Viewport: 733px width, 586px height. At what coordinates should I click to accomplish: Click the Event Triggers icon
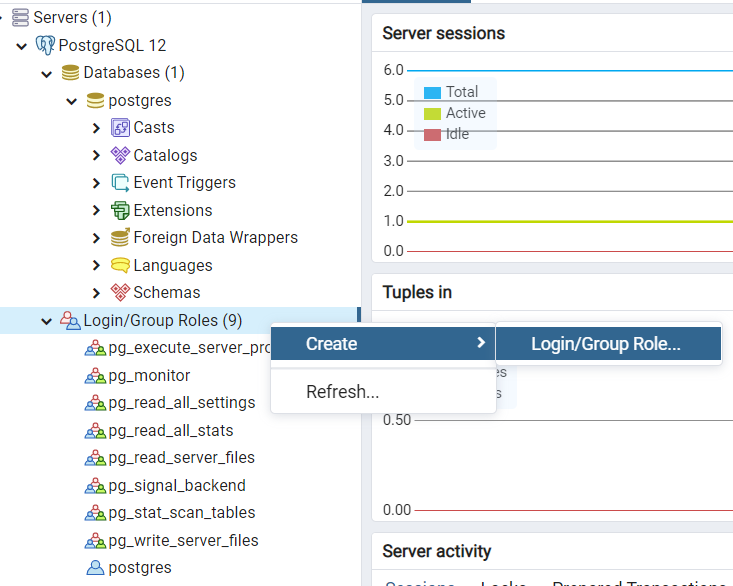click(x=120, y=183)
